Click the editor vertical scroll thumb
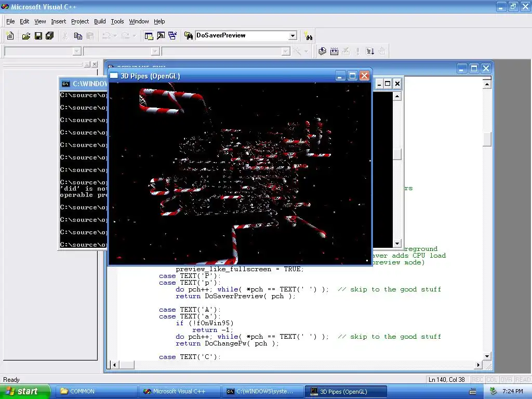Image resolution: width=532 pixels, height=399 pixels. [x=487, y=139]
